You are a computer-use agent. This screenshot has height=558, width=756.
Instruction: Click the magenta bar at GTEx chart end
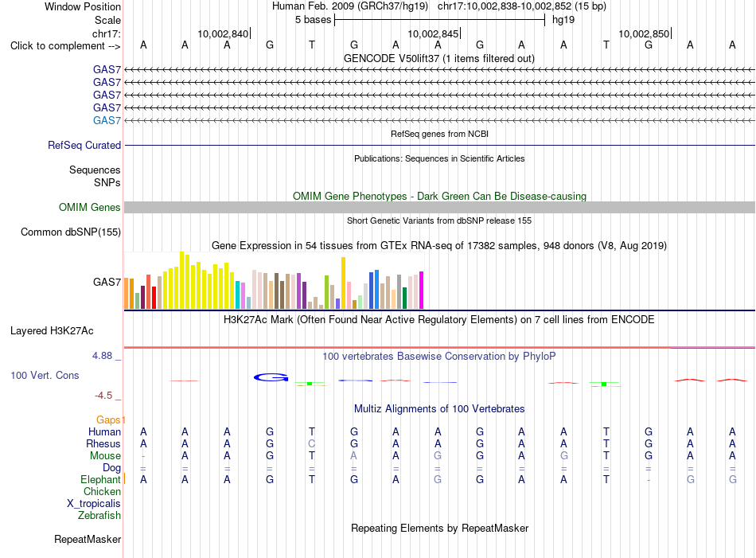422,290
